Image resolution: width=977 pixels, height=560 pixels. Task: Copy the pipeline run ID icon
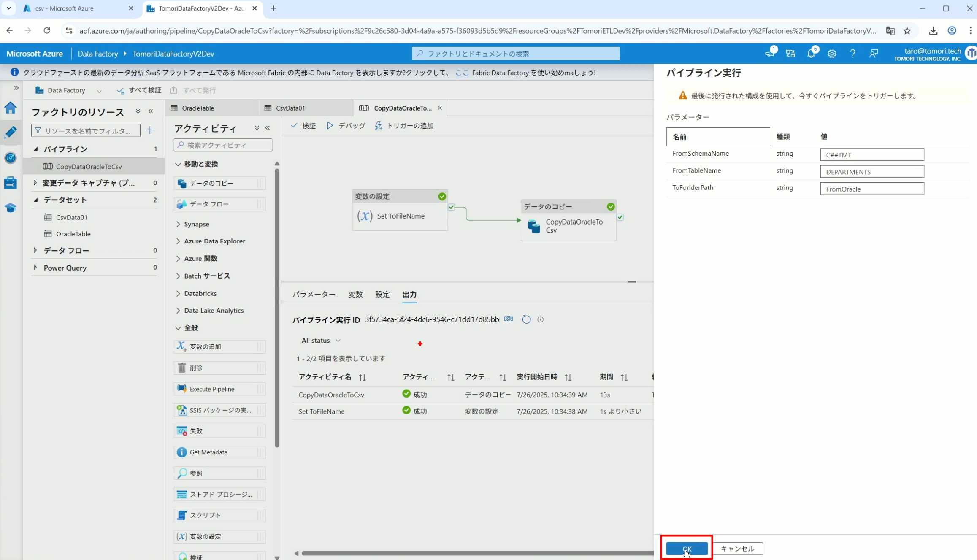coord(509,319)
